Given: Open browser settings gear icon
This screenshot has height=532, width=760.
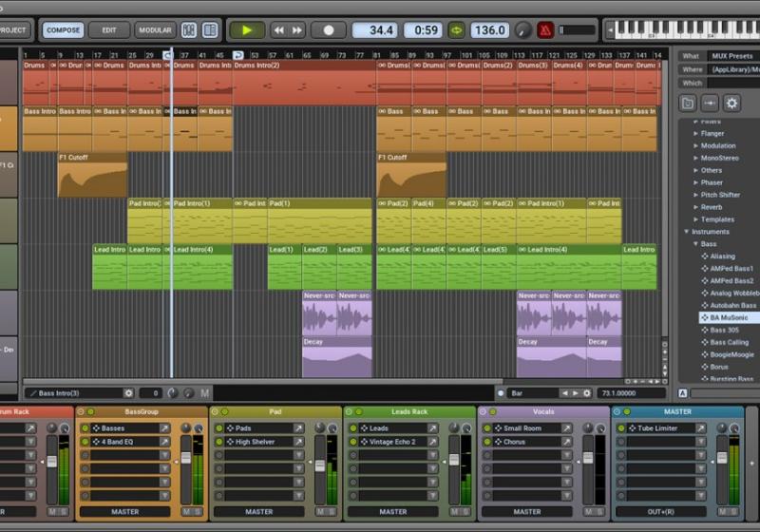Looking at the screenshot, I should tap(731, 104).
